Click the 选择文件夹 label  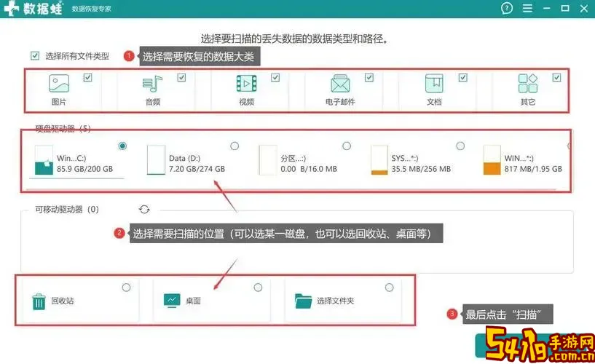336,301
